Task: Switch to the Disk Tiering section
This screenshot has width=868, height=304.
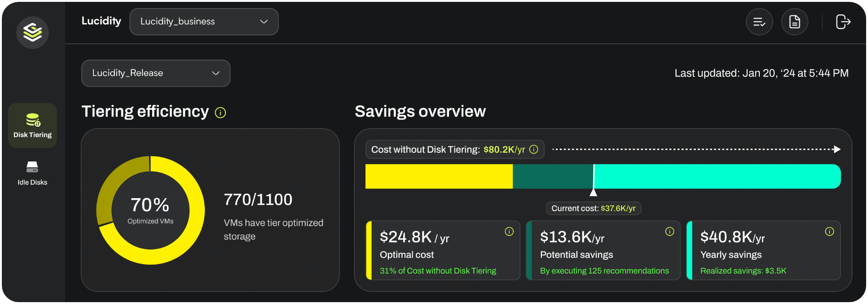Action: pos(33,125)
